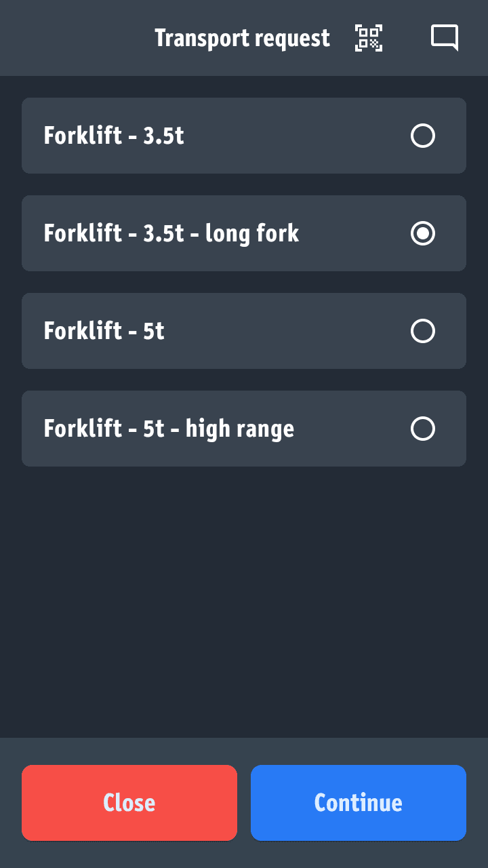Tap the Forklift - 5t - high range card
The height and width of the screenshot is (868, 488).
coord(244,428)
